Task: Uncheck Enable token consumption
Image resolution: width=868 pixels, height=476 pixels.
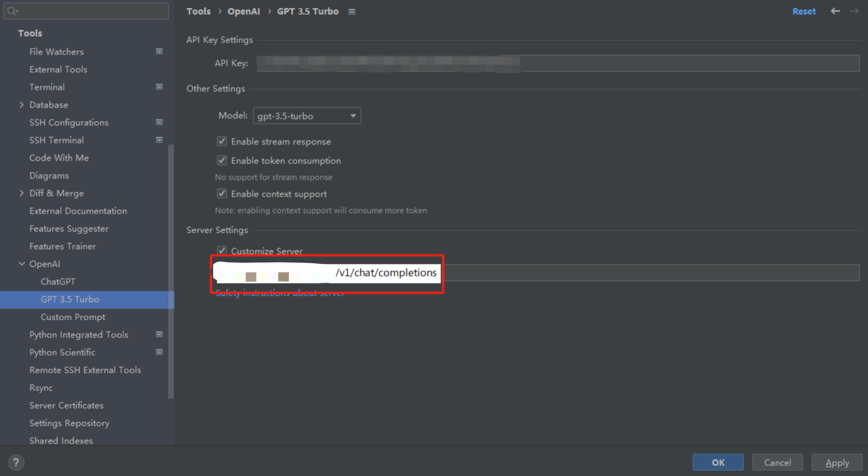Action: (222, 161)
